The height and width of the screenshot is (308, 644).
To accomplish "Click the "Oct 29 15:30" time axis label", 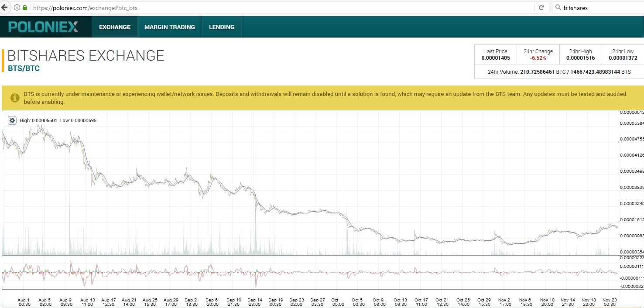I will click(x=484, y=302).
